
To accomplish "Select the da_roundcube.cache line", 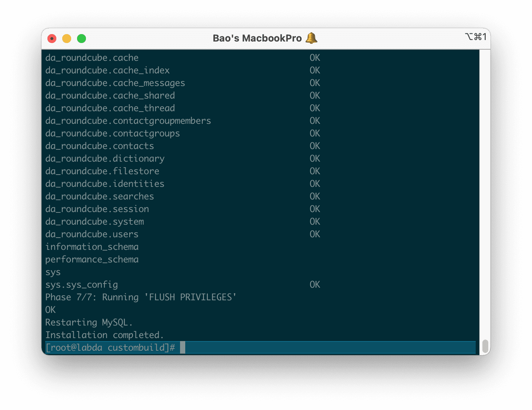I will 92,57.
